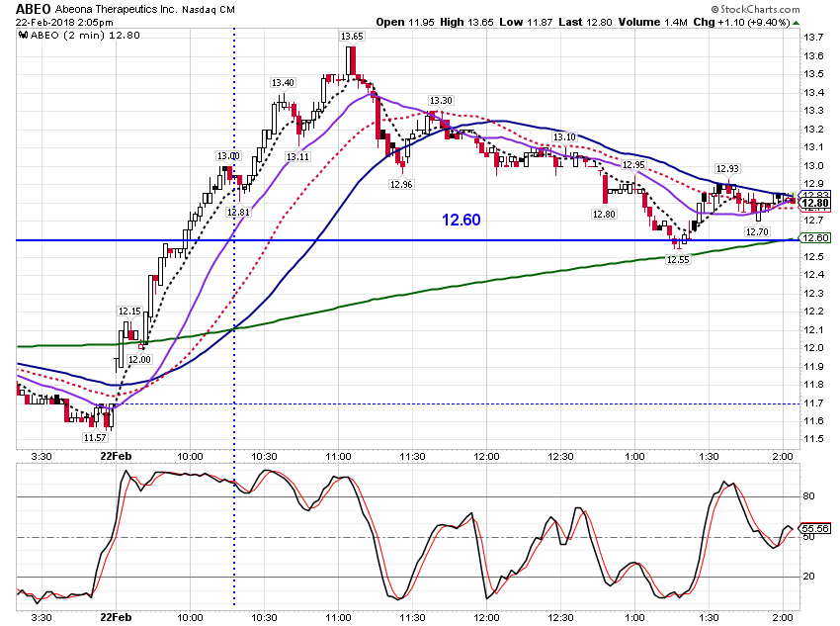Viewport: 840px width, 626px height.
Task: Click the Volume 1.4M figure in header
Action: click(x=652, y=22)
